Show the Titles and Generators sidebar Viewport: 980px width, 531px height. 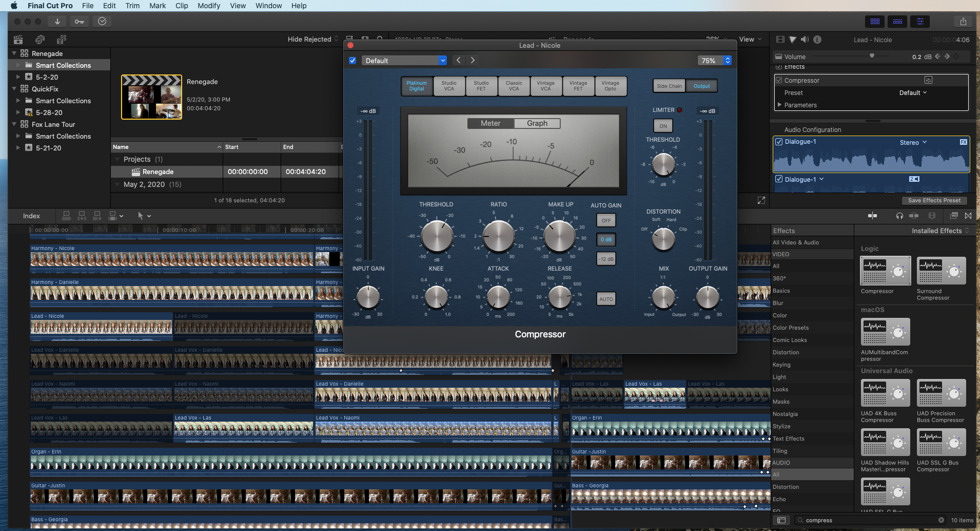(x=62, y=40)
